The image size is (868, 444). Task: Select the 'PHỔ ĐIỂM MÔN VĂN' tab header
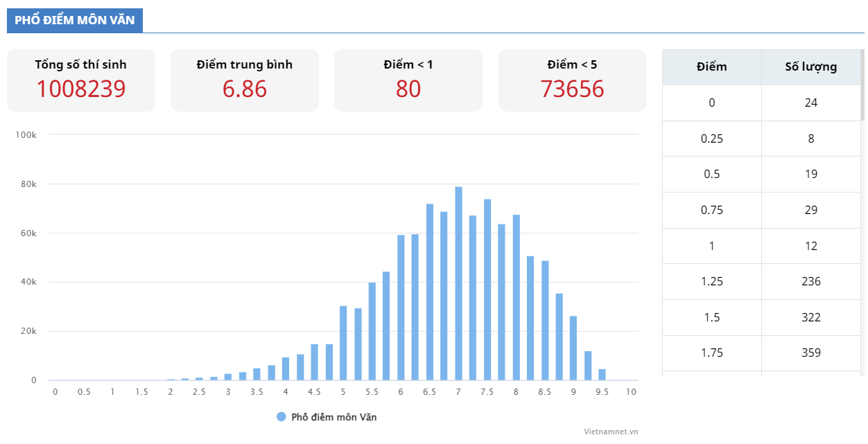pos(75,20)
